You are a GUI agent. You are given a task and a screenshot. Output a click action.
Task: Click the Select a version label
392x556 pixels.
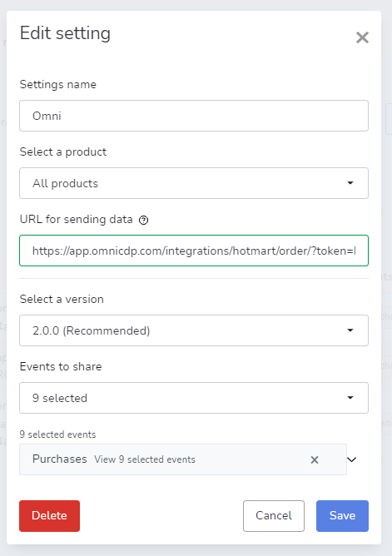62,299
